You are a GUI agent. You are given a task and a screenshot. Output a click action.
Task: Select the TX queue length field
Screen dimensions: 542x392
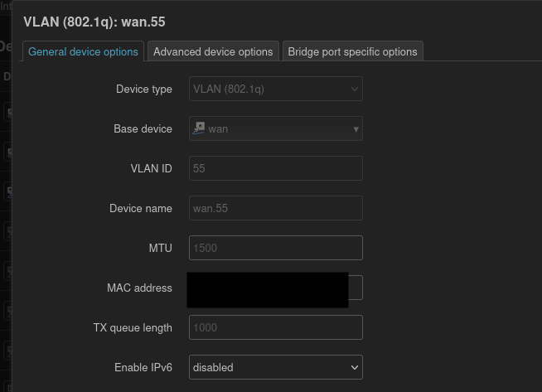(275, 327)
